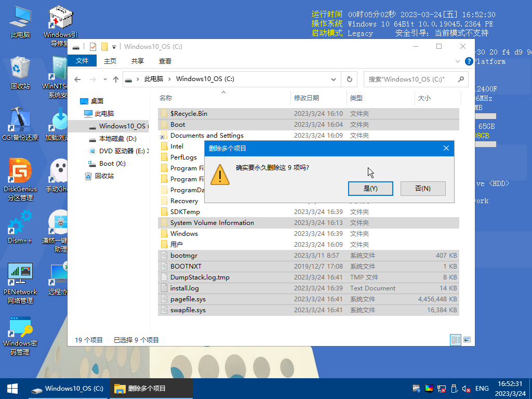The height and width of the screenshot is (399, 532).
Task: Switch to details view toggle
Action: 456,340
